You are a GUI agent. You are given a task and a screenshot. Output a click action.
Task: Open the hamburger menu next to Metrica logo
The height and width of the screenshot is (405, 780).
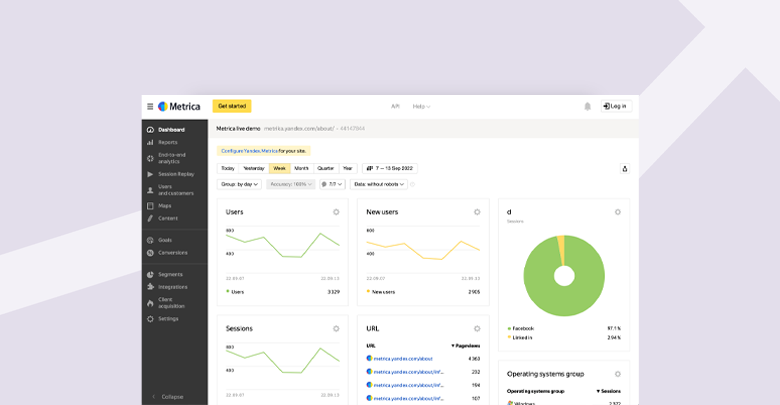coord(150,106)
